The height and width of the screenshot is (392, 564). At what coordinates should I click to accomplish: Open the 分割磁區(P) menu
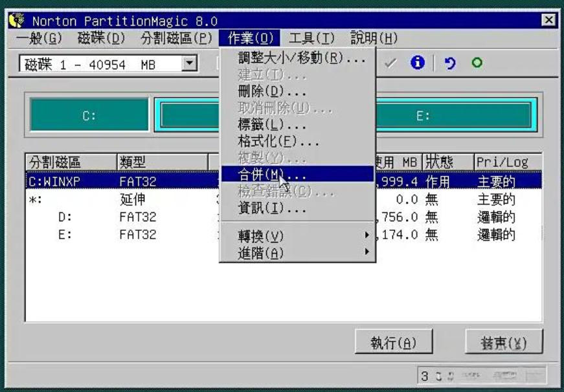(176, 38)
